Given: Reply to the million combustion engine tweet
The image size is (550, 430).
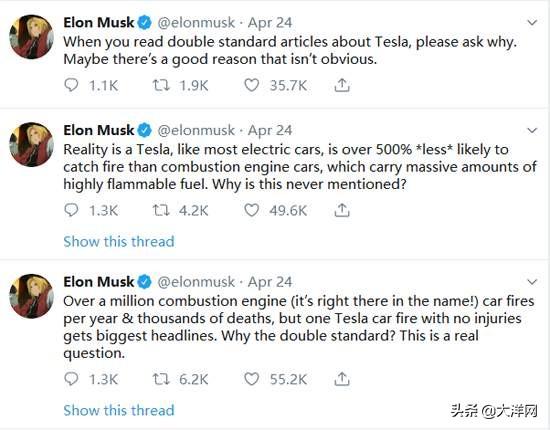Looking at the screenshot, I should click(71, 379).
